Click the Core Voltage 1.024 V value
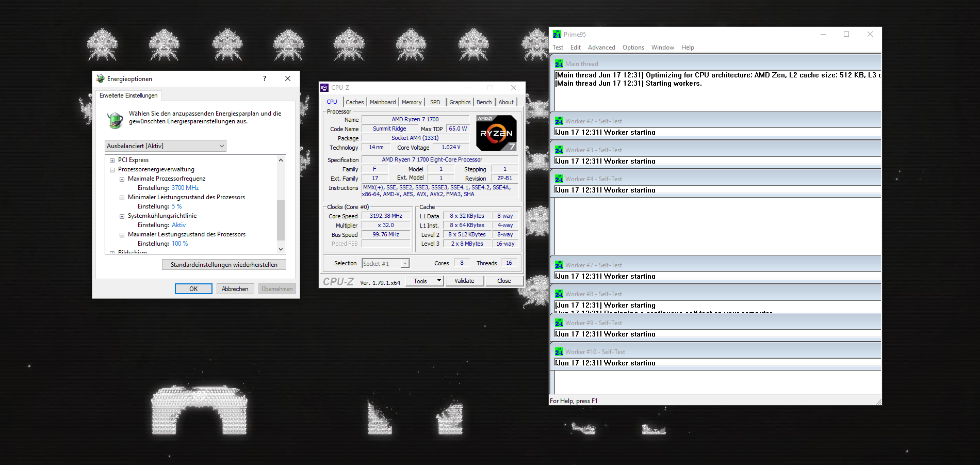This screenshot has width=980, height=465. (x=451, y=148)
